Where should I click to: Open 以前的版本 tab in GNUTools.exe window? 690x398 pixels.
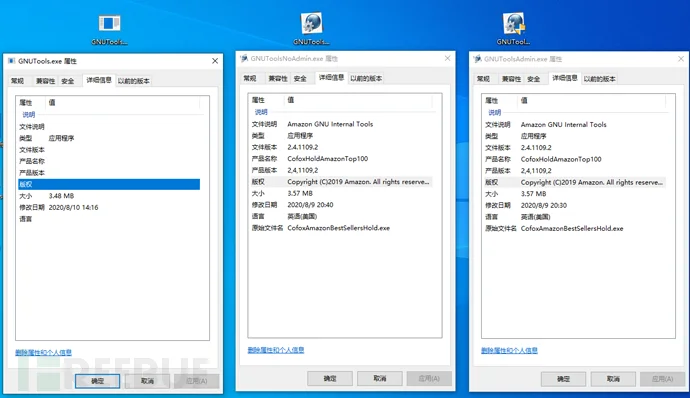[x=134, y=81]
